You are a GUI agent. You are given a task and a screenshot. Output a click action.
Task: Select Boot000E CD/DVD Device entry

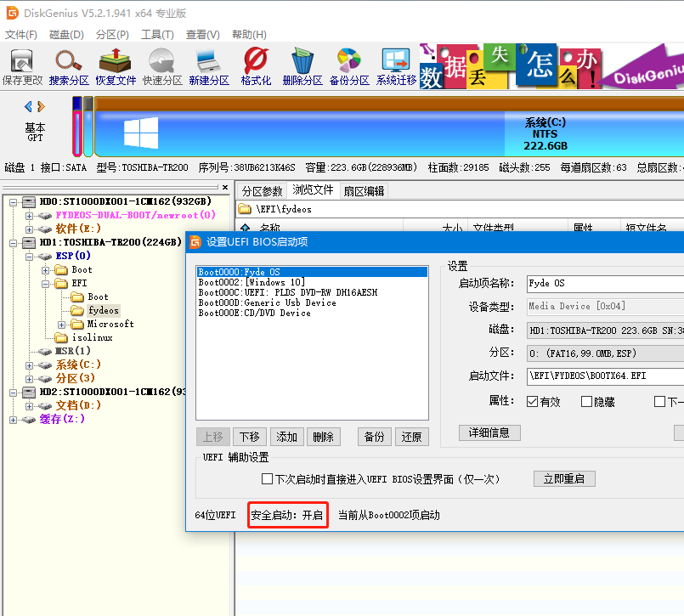click(312, 314)
